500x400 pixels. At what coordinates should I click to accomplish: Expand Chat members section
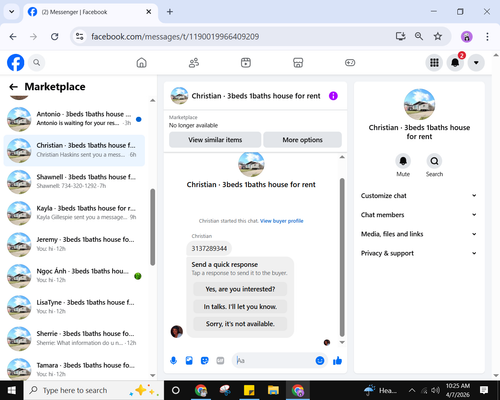(x=419, y=215)
